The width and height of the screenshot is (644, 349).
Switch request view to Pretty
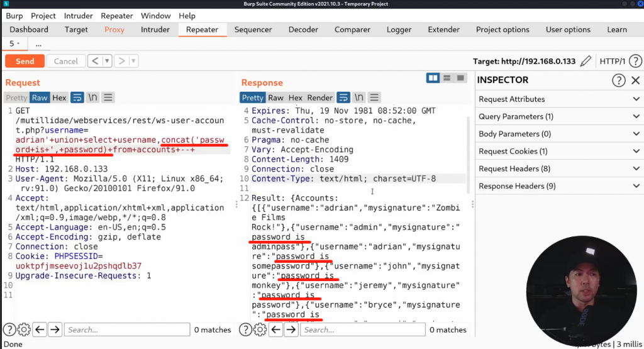click(16, 97)
